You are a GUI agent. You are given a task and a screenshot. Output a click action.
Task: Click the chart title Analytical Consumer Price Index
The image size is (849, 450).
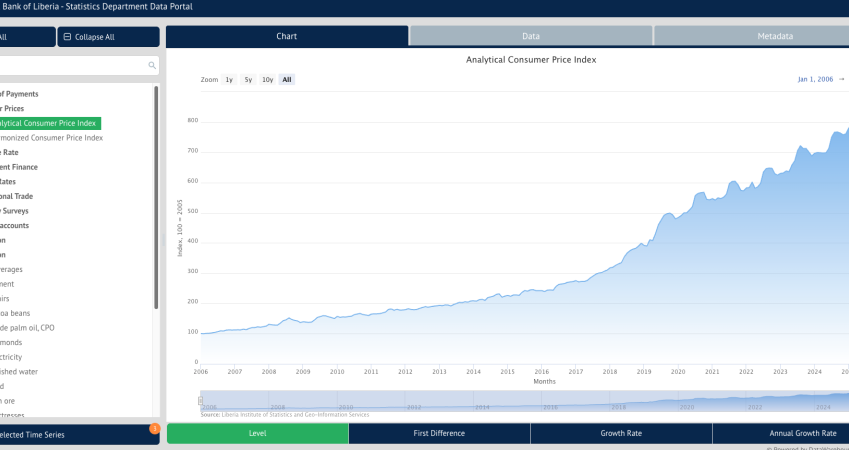coord(531,60)
